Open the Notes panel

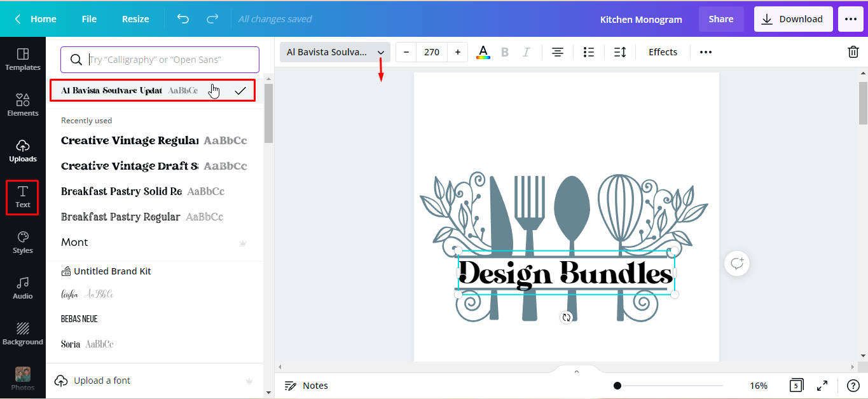(306, 386)
